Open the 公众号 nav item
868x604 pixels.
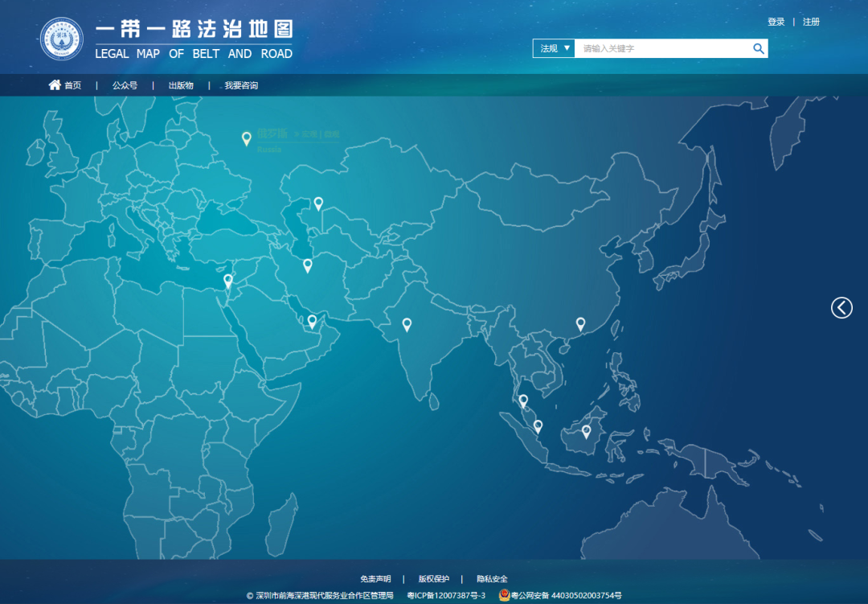click(x=125, y=85)
